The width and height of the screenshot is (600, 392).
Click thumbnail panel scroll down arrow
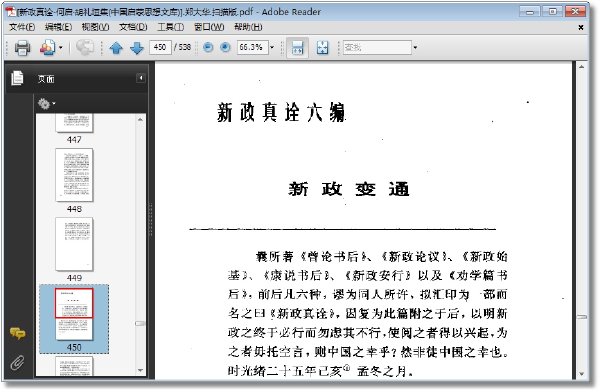tap(140, 370)
